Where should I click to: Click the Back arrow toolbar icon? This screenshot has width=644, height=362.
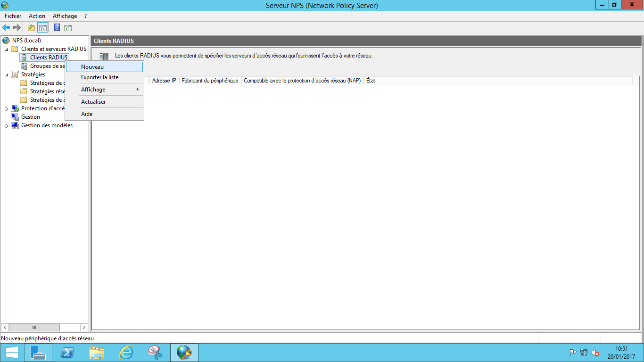pyautogui.click(x=6, y=28)
